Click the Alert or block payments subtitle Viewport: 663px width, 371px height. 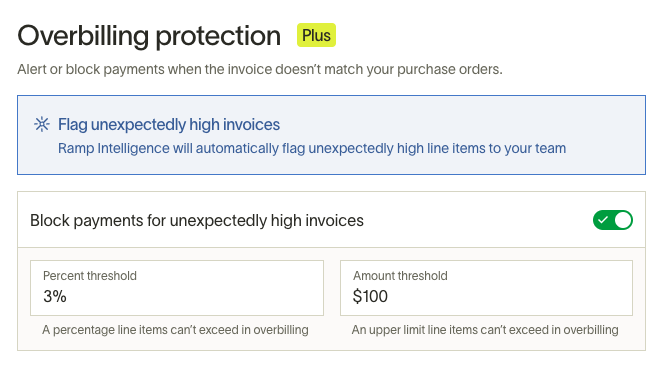[x=260, y=69]
